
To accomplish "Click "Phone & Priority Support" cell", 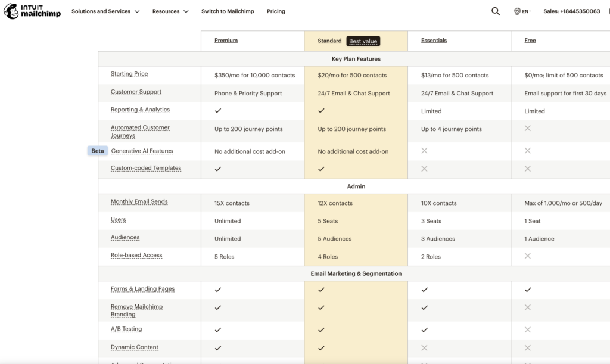I will click(x=248, y=94).
